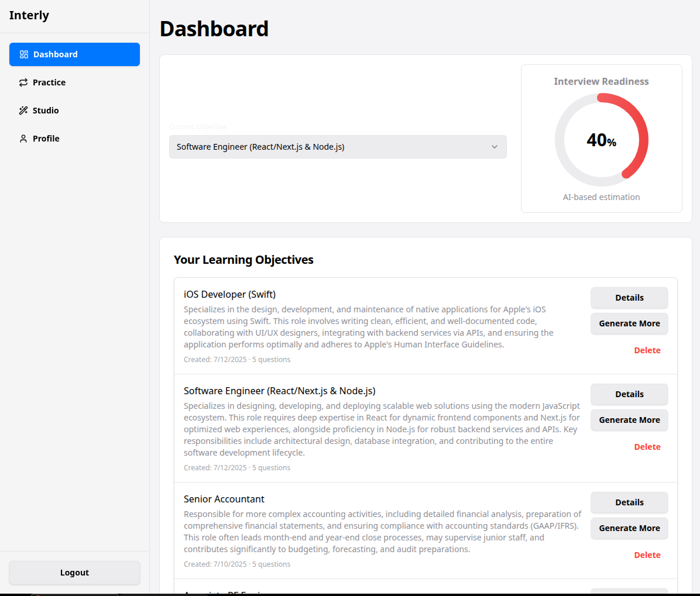
Task: Open Details for the Software Engineer objective
Action: [629, 394]
